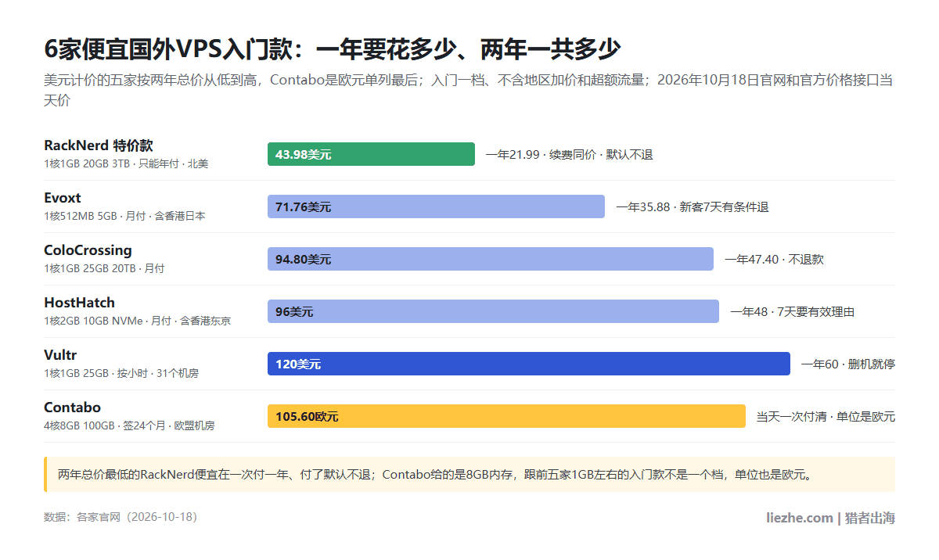939x560 pixels.
Task: Click the highlighted footnote about RackNerd and Contabo
Action: [x=469, y=474]
